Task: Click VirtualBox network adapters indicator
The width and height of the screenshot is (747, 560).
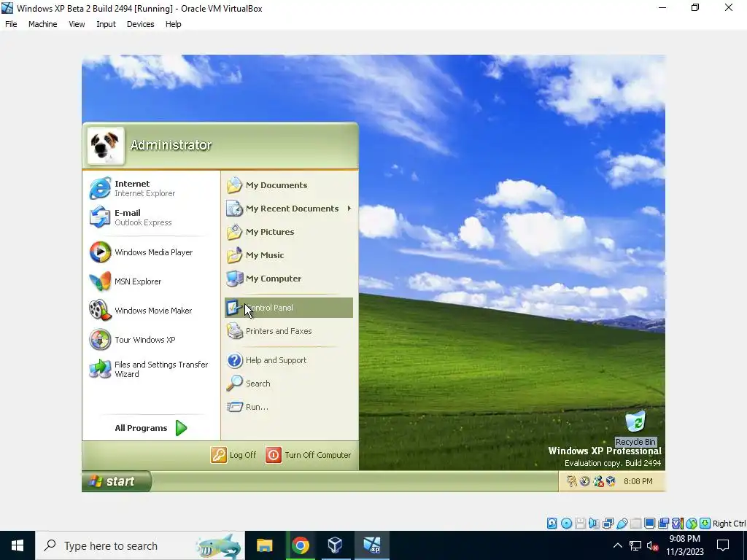Action: (x=608, y=524)
